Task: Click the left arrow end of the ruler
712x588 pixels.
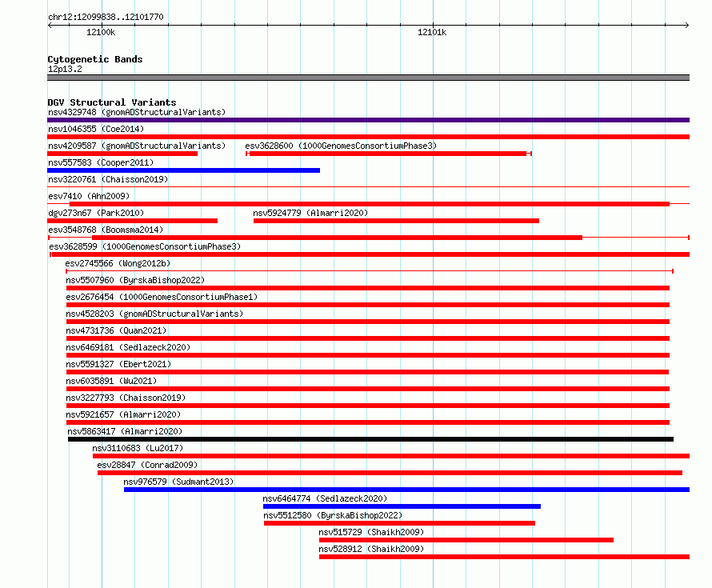Action: click(x=50, y=25)
